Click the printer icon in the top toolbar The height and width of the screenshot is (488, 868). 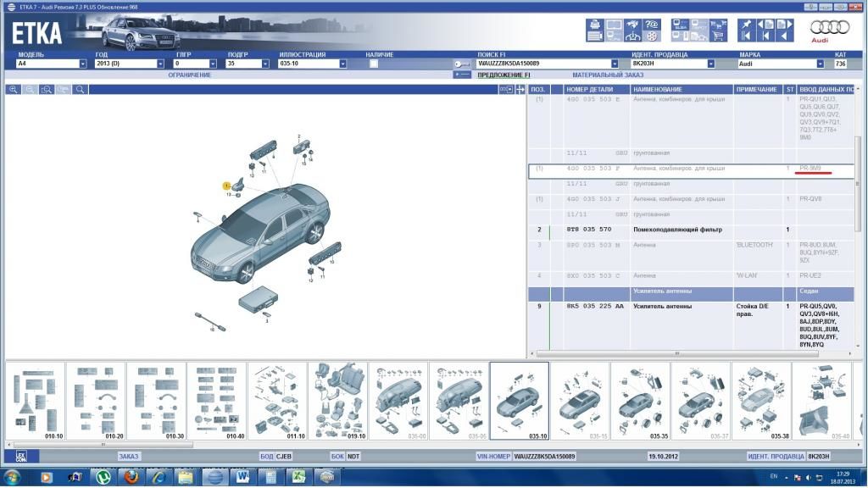pos(594,25)
